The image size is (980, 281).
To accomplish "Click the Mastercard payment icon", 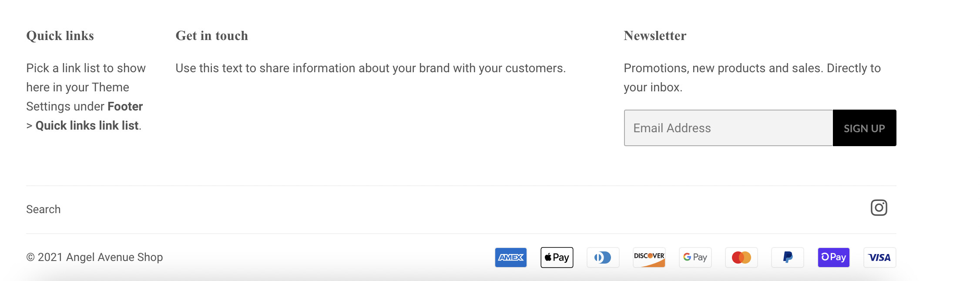I will point(742,258).
